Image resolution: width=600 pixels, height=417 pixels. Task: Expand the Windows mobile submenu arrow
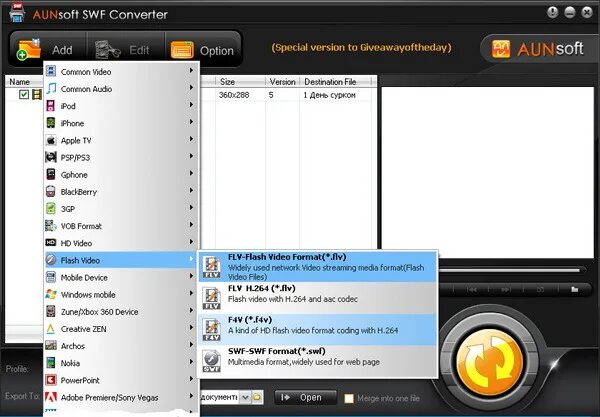191,293
